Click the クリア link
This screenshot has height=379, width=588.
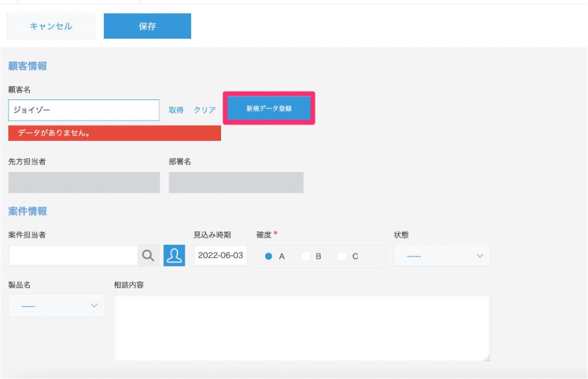[x=205, y=110]
